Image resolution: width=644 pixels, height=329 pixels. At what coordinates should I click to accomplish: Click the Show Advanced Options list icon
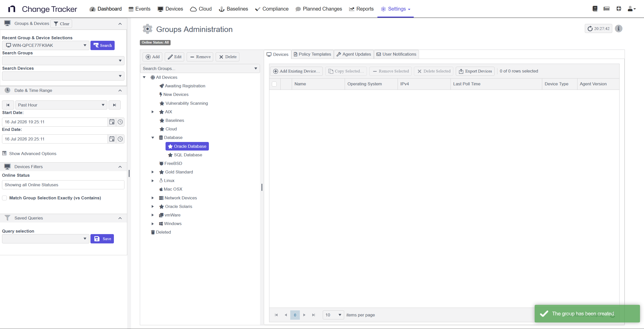[x=4, y=153]
